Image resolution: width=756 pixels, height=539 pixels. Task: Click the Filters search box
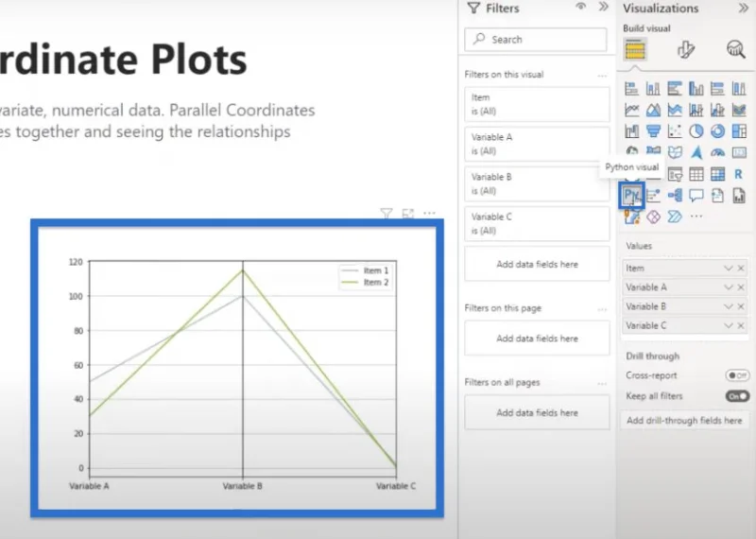pyautogui.click(x=536, y=40)
